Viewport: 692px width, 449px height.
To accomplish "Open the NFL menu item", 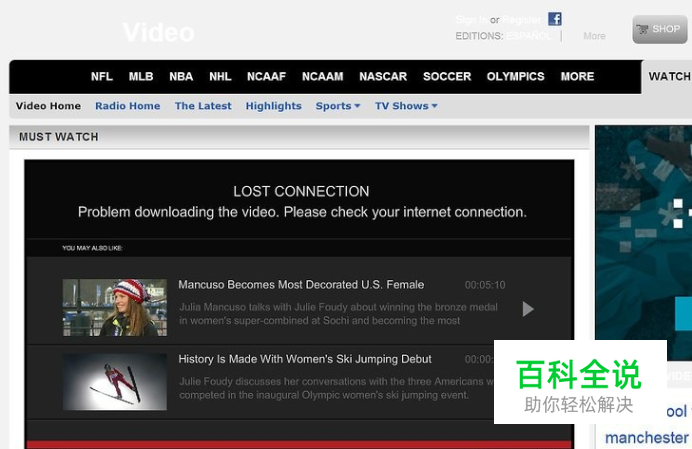I will click(x=102, y=76).
